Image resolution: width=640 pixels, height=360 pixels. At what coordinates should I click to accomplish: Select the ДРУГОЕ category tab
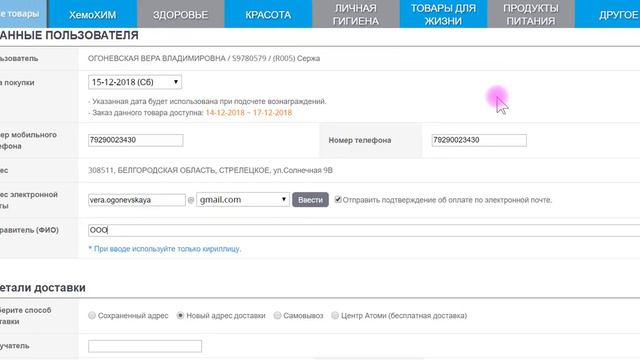coord(607,14)
